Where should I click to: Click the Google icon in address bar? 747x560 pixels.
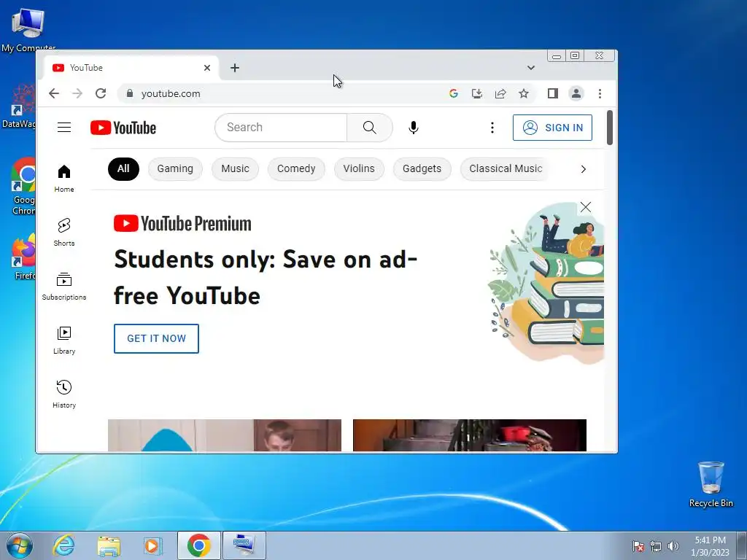pos(454,93)
